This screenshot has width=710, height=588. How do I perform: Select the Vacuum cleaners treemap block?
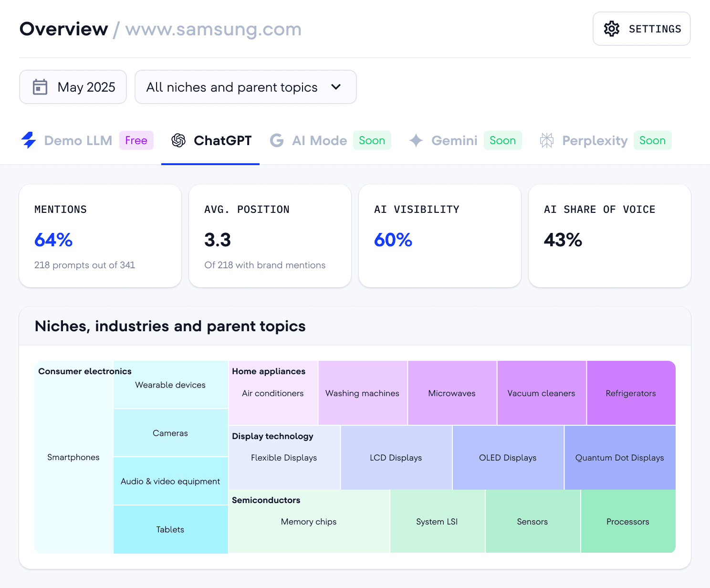pos(542,393)
